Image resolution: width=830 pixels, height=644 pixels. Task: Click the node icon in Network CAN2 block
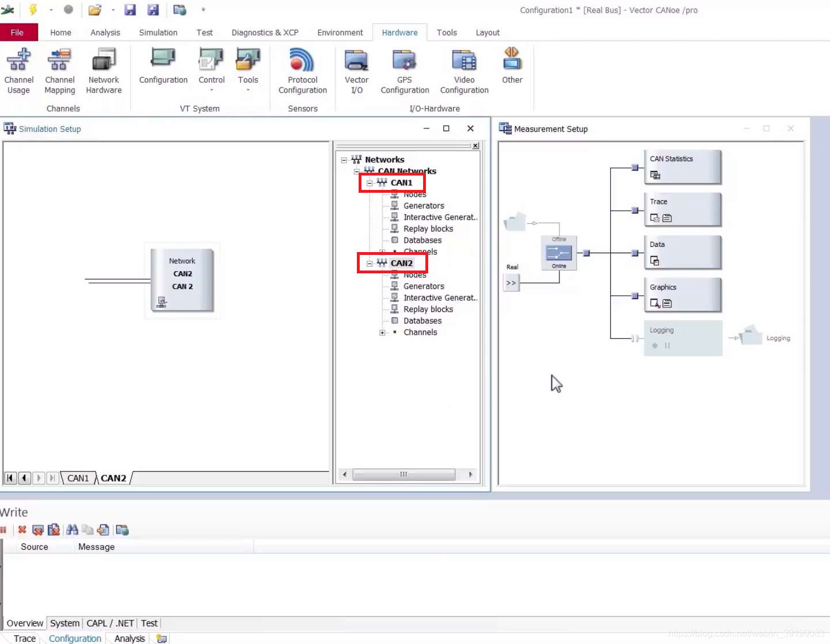pyautogui.click(x=162, y=302)
